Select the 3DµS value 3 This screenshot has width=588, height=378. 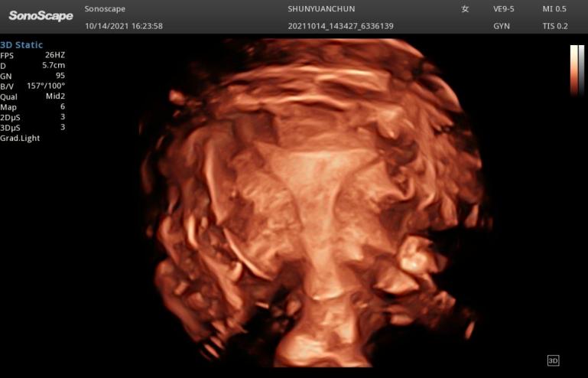63,127
